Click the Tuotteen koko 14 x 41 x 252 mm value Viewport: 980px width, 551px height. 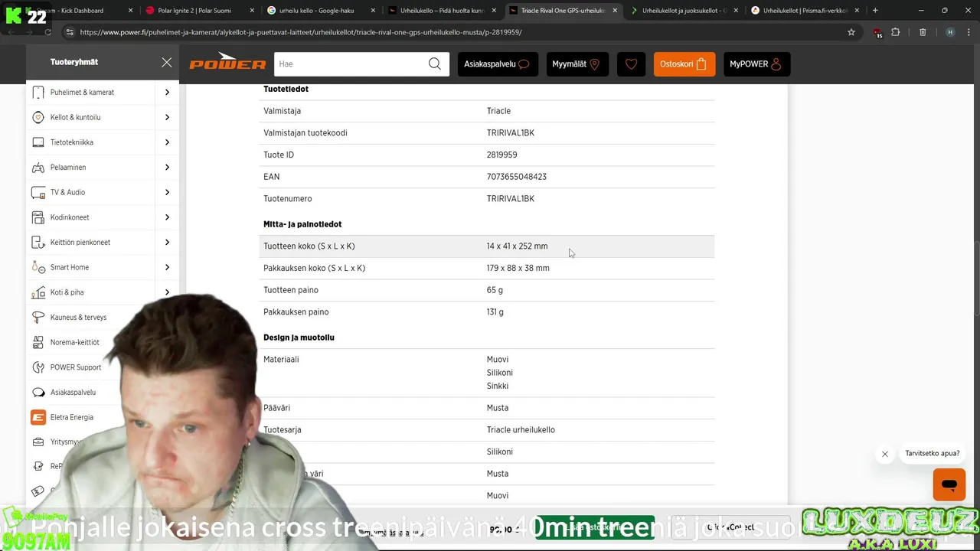click(518, 246)
